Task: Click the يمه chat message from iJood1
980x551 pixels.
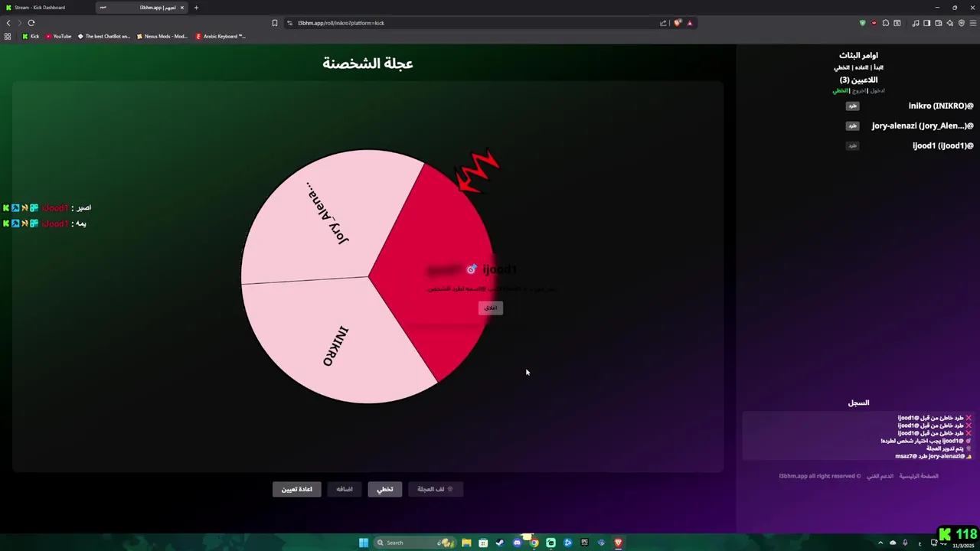Action: point(44,223)
